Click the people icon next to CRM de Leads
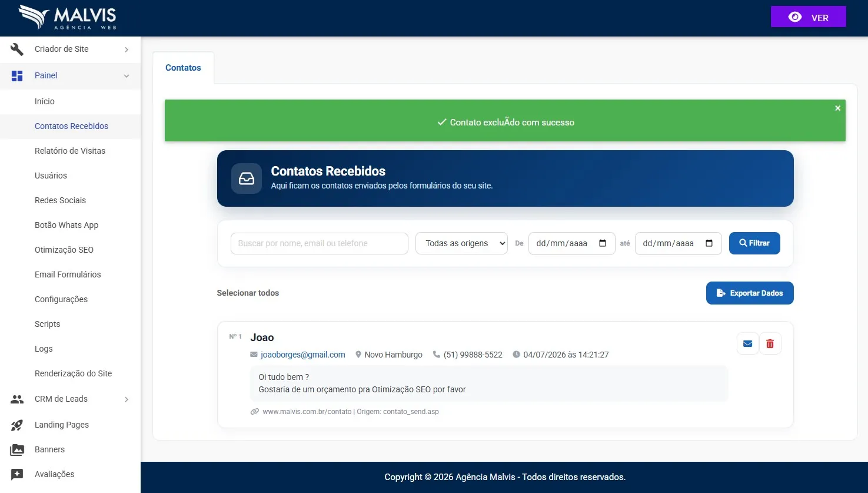Screen dimensions: 868x493 (x=17, y=399)
